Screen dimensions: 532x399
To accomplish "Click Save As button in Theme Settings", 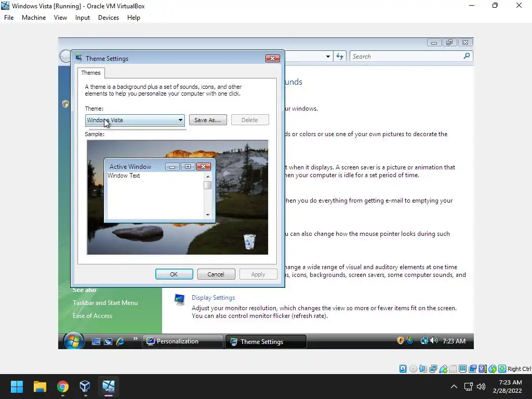I will pos(208,120).
